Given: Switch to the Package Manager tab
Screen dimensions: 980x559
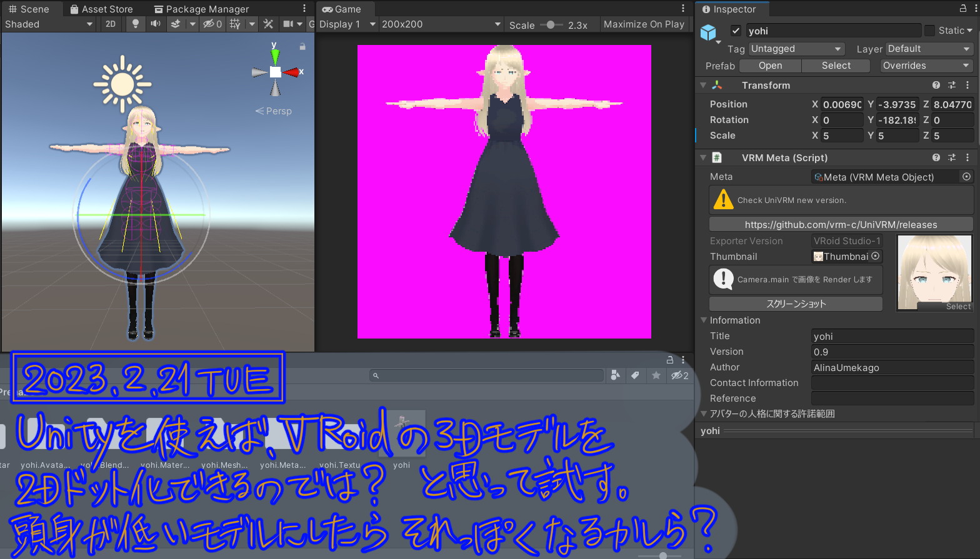Looking at the screenshot, I should pyautogui.click(x=201, y=9).
